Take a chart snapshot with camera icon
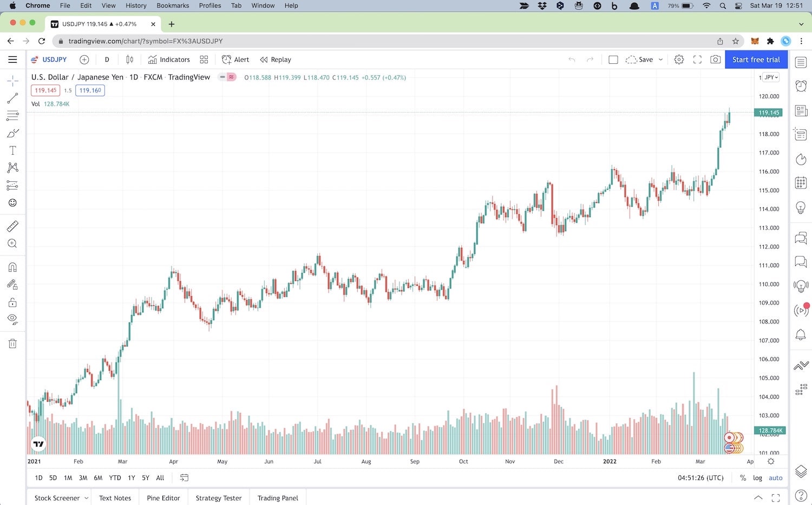 point(716,60)
